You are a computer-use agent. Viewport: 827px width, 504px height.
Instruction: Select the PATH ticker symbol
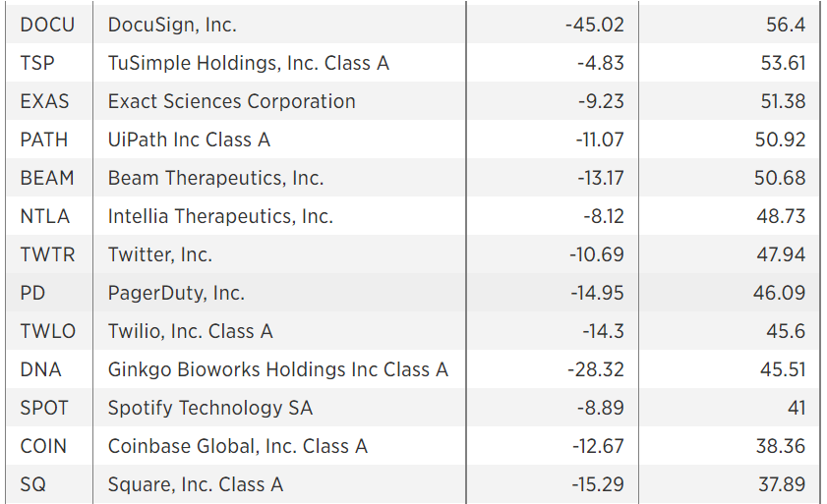[x=44, y=140]
